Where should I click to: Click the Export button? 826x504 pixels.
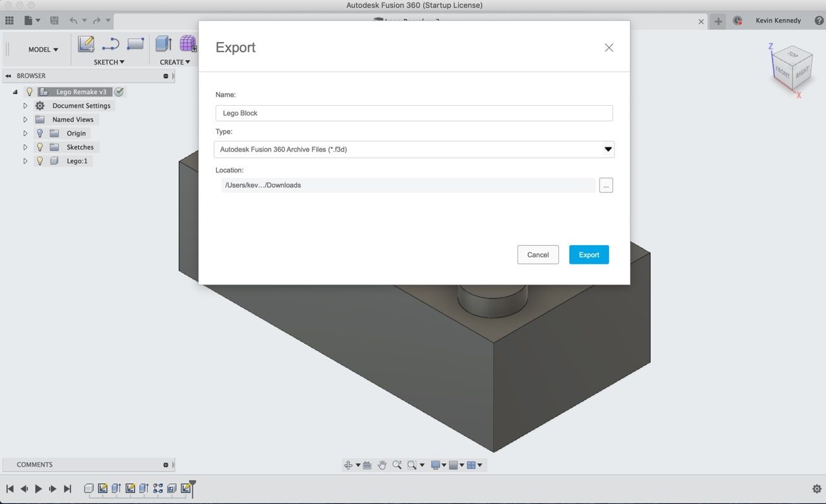[589, 255]
